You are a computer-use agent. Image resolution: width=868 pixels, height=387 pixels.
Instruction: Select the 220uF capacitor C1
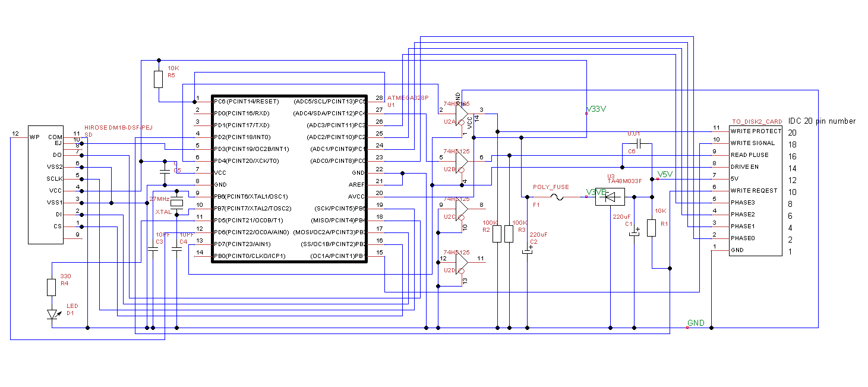point(635,232)
